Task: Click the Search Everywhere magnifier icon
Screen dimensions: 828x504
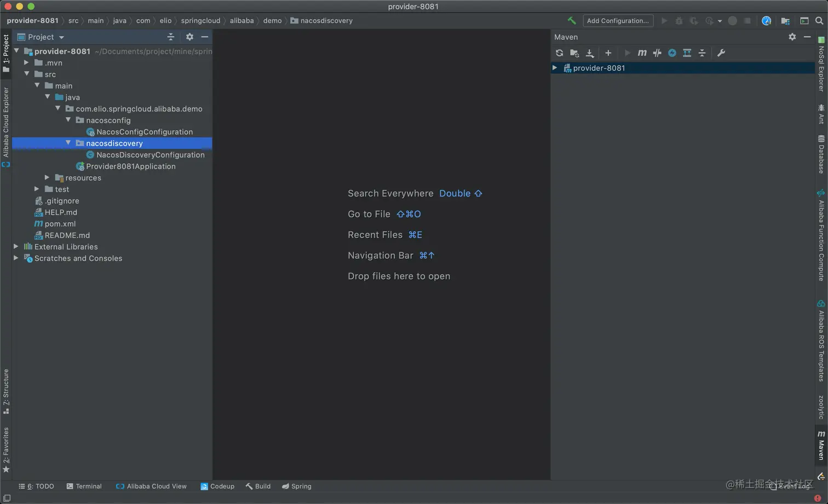Action: [x=819, y=21]
